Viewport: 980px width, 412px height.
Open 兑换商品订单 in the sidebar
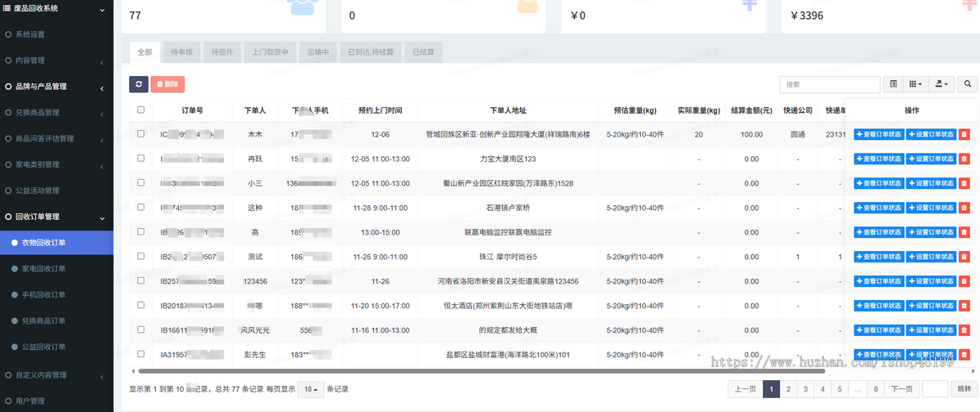pos(56,320)
